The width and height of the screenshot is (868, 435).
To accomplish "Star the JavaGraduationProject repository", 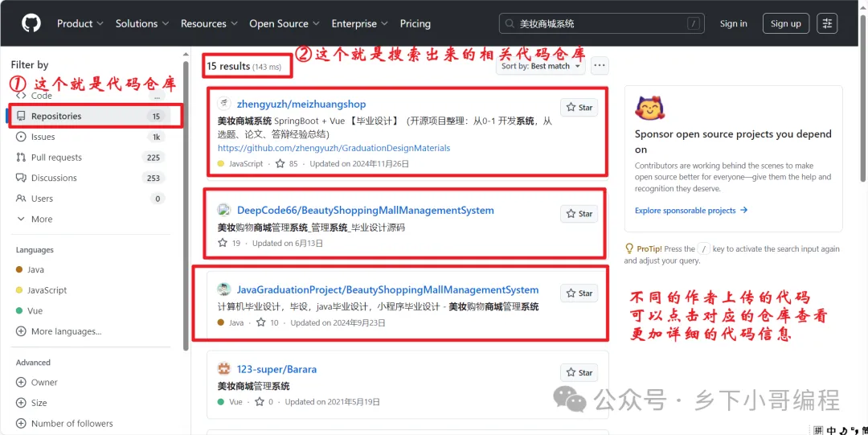I will pos(579,293).
